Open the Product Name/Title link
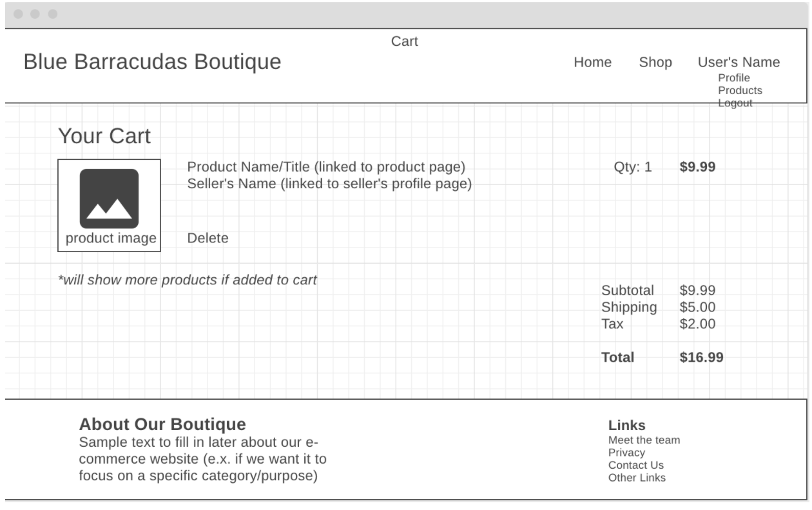 click(x=326, y=168)
